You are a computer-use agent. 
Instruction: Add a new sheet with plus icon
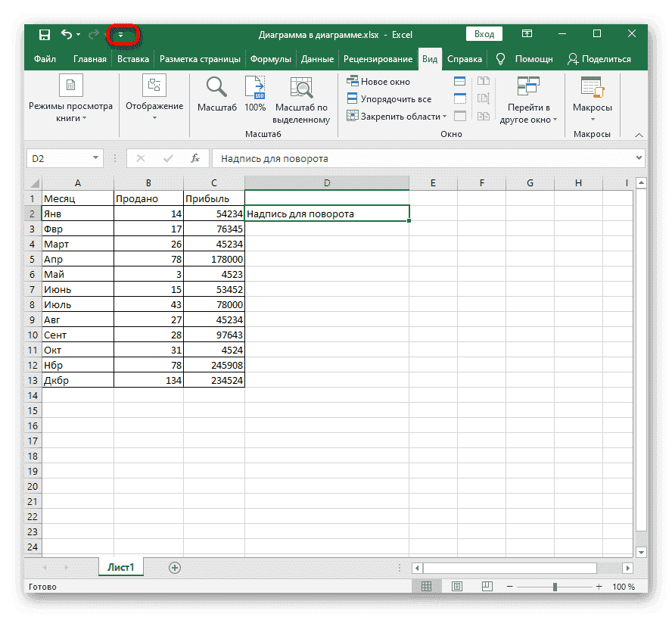(x=175, y=567)
